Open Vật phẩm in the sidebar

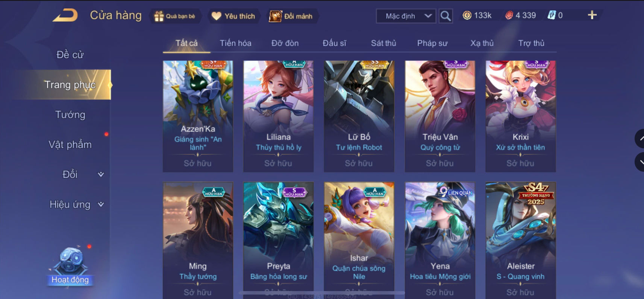(x=70, y=145)
